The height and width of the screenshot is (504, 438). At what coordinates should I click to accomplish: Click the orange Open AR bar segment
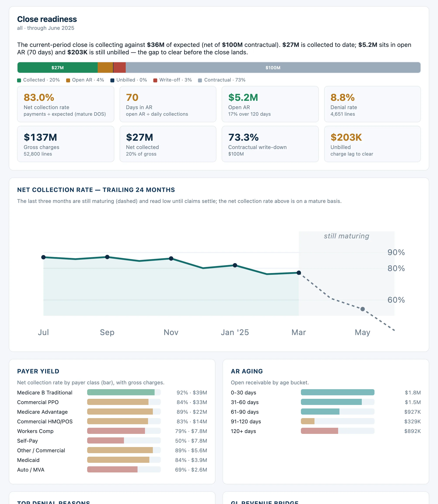pos(105,67)
